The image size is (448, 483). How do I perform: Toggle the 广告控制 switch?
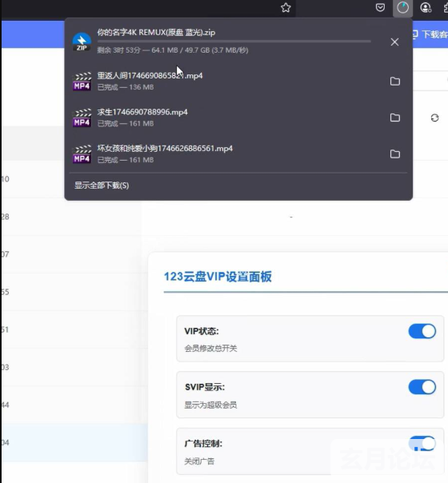click(422, 444)
